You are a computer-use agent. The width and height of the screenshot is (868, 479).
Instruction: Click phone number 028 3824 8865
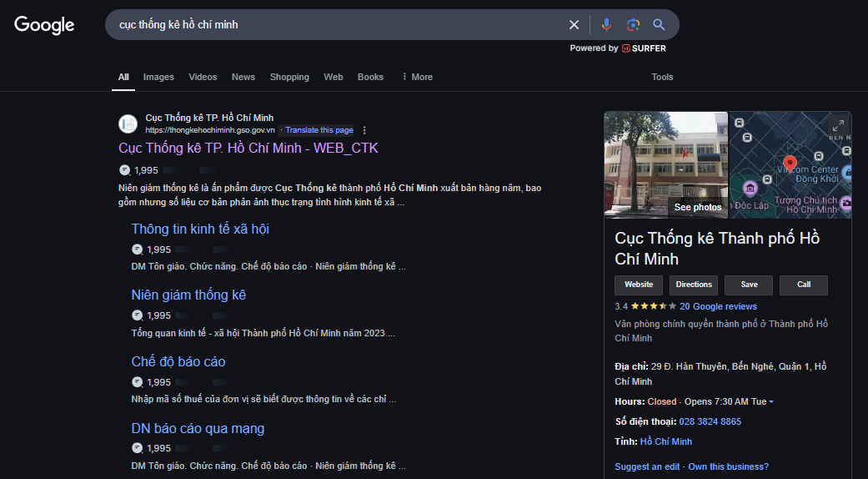pos(710,421)
